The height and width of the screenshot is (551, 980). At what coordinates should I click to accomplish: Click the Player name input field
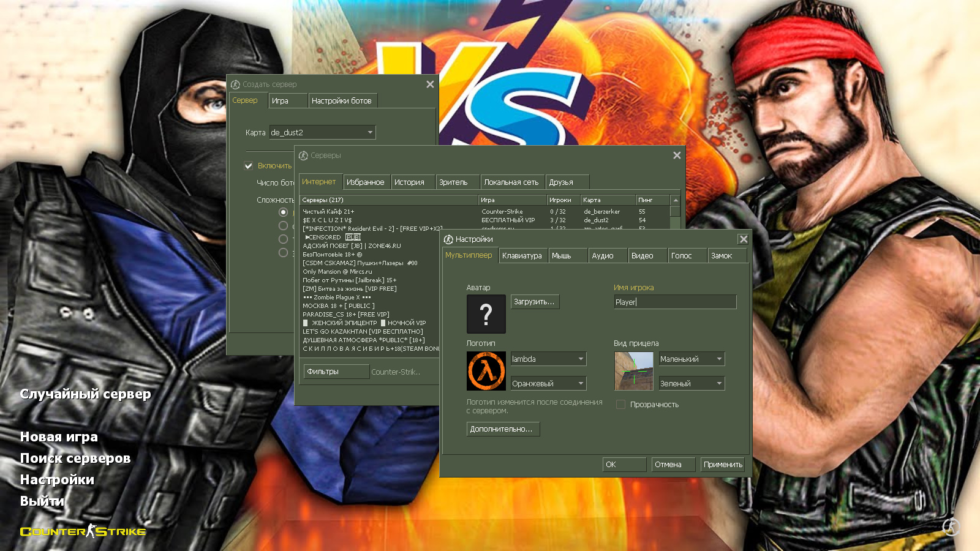pyautogui.click(x=674, y=301)
